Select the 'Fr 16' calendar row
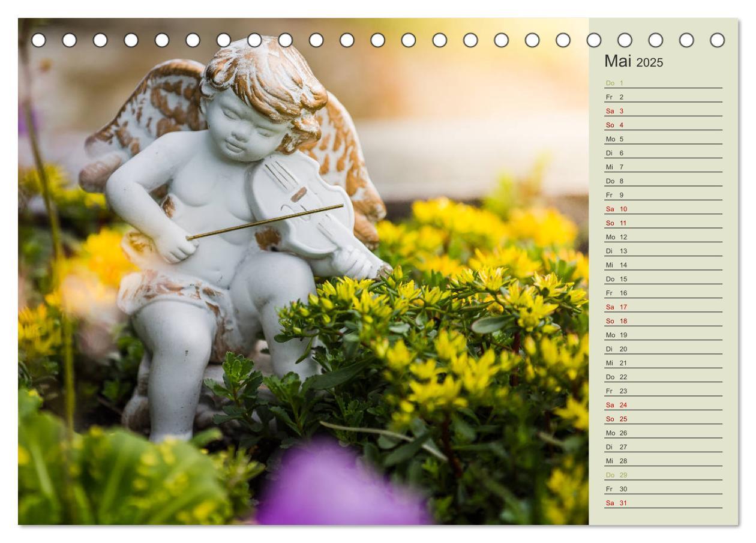 point(663,293)
